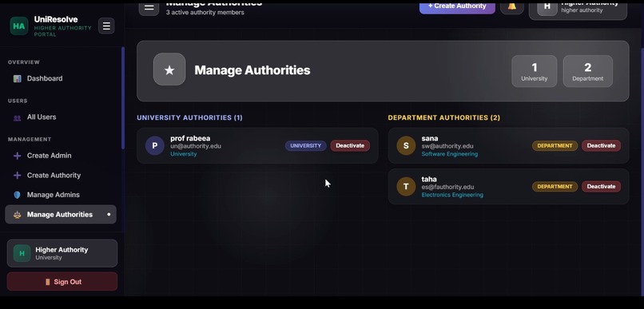The image size is (644, 309).
Task: Click the P avatar of prof rabeea
Action: click(x=155, y=145)
